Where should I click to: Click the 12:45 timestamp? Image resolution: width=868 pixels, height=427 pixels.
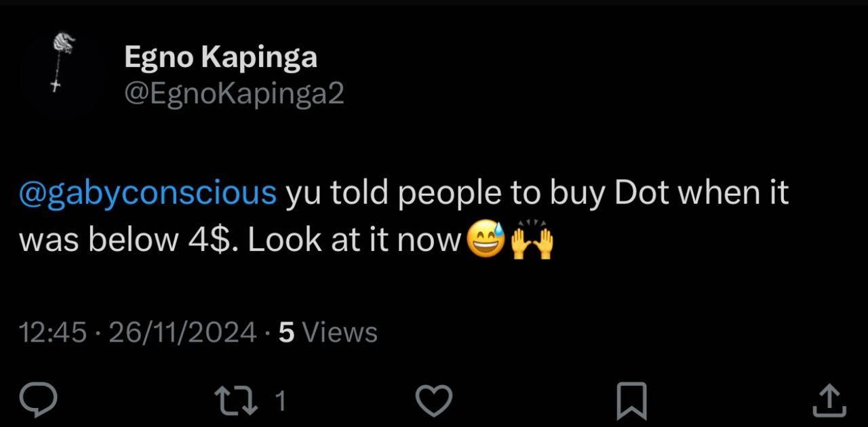pyautogui.click(x=53, y=332)
